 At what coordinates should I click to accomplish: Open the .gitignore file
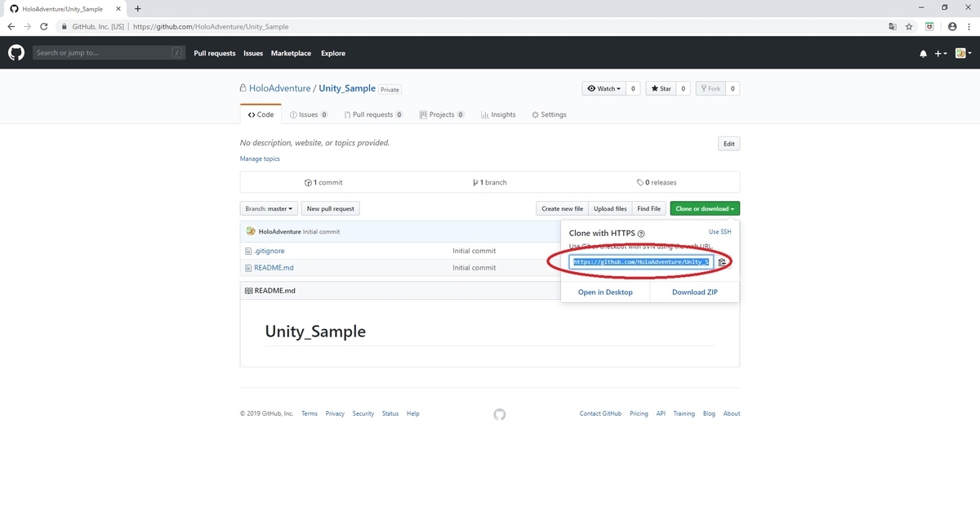[269, 251]
